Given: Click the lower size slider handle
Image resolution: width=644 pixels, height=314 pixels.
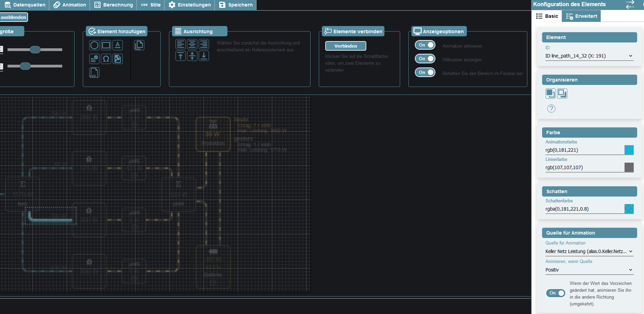Looking at the screenshot, I should [25, 66].
